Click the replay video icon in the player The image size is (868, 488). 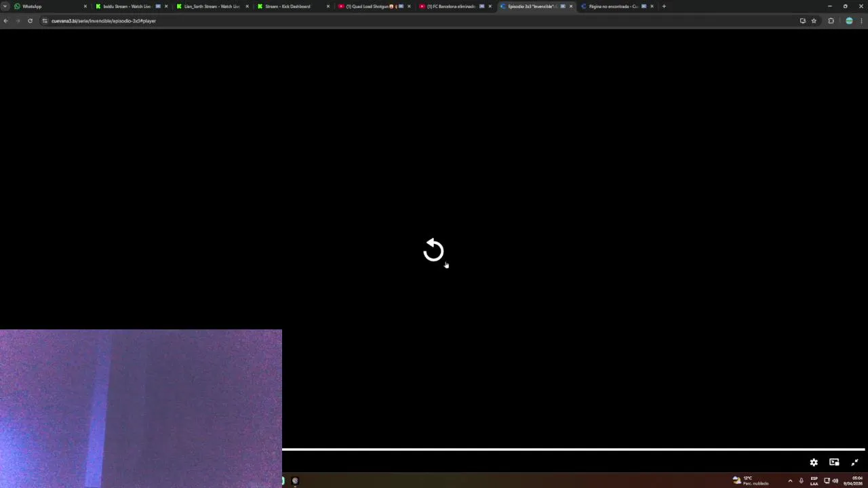433,250
